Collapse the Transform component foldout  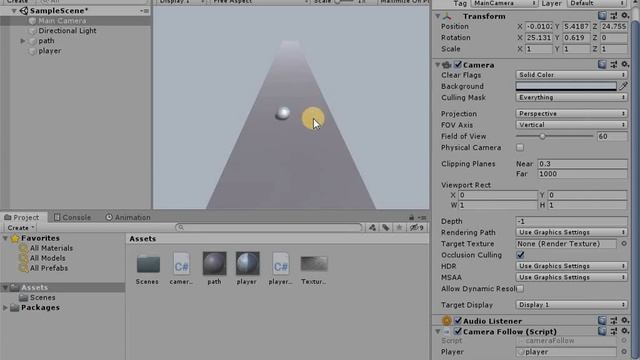(438, 16)
